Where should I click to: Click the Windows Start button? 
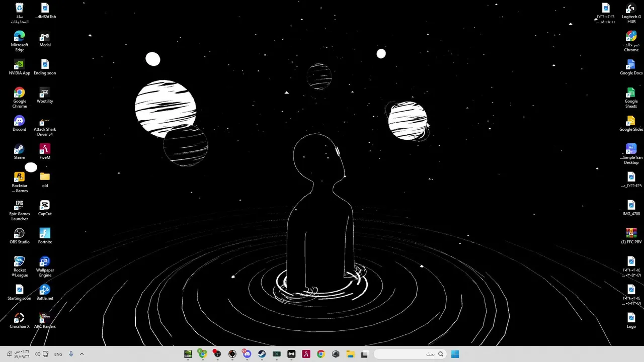(x=455, y=354)
